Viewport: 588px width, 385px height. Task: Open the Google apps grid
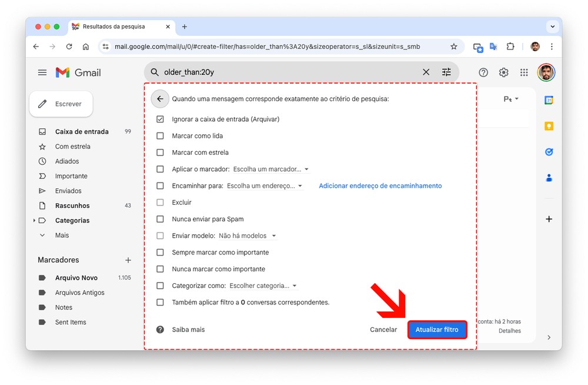click(x=523, y=72)
